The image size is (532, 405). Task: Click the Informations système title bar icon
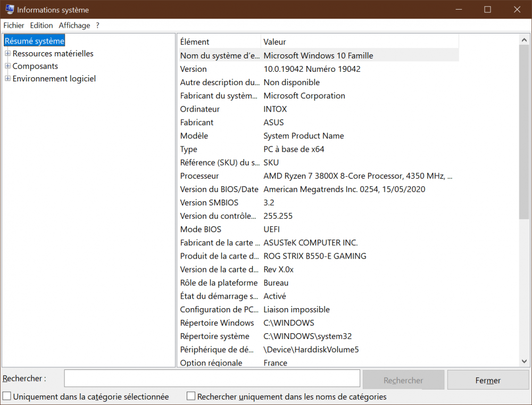click(9, 10)
